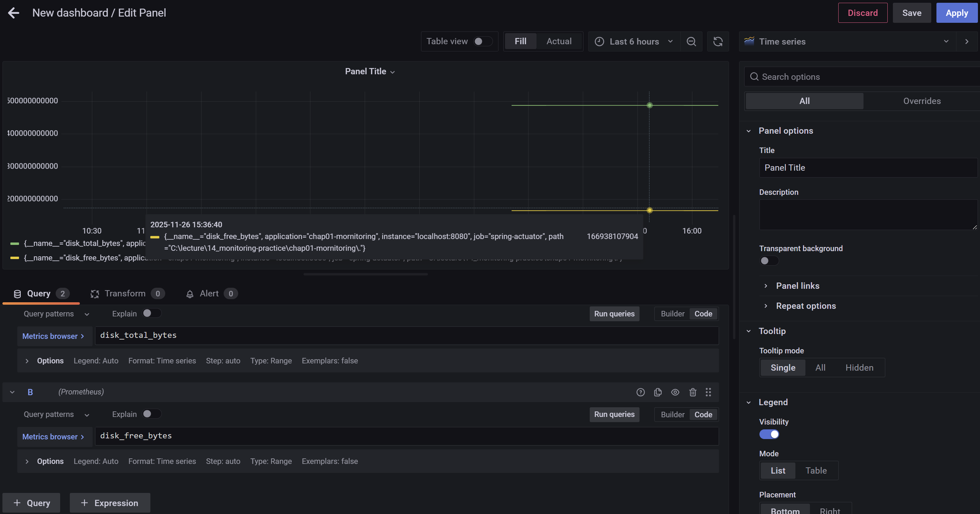980x514 pixels.
Task: Turn off Legend Visibility switch
Action: click(x=769, y=434)
